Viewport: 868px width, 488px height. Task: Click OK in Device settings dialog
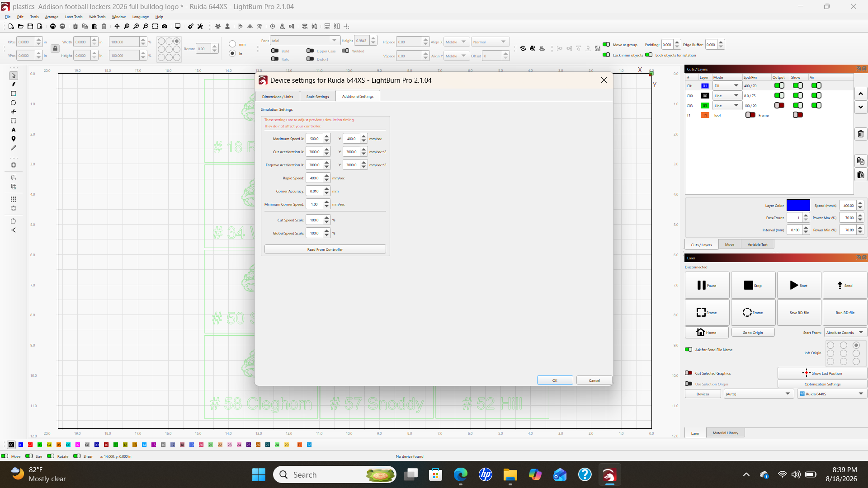(x=555, y=380)
